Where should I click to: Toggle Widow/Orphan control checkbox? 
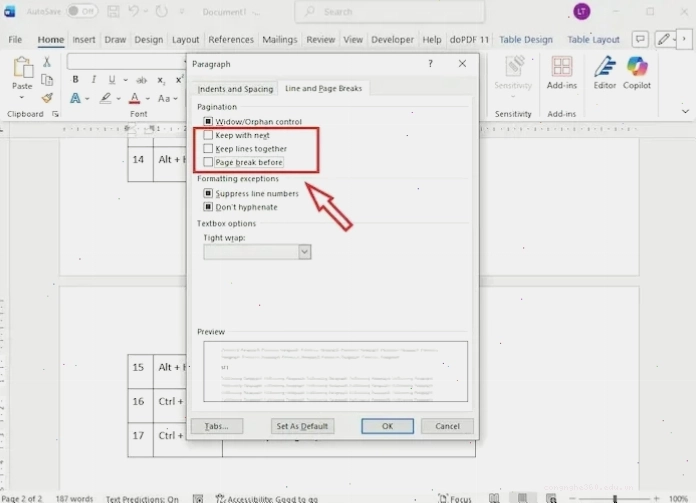tap(208, 121)
